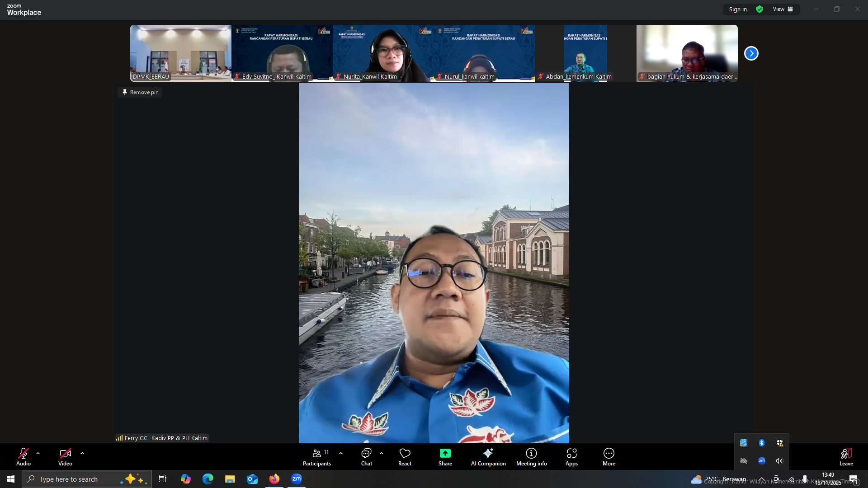
Task: Open the View layout menu
Action: click(x=783, y=9)
